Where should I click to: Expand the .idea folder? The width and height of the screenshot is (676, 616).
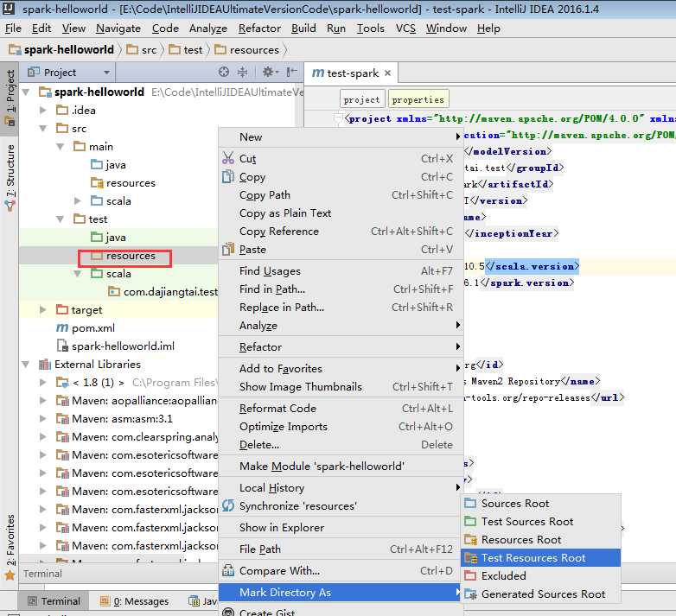pyautogui.click(x=43, y=110)
